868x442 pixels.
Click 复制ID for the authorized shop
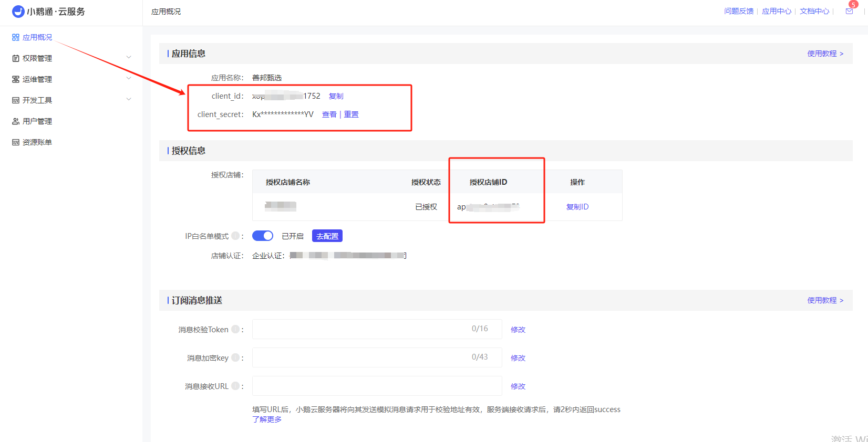click(x=577, y=207)
